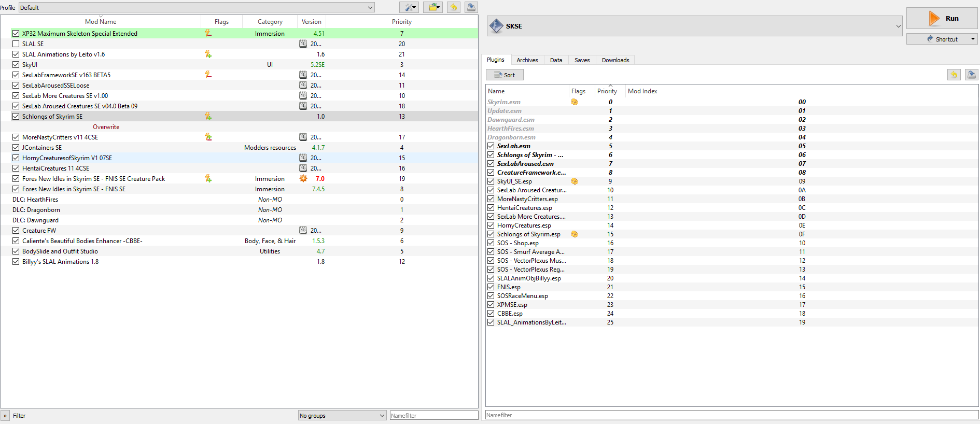The width and height of the screenshot is (980, 424).
Task: Select the Dawnguard.esm plugin row
Action: pyautogui.click(x=732, y=120)
